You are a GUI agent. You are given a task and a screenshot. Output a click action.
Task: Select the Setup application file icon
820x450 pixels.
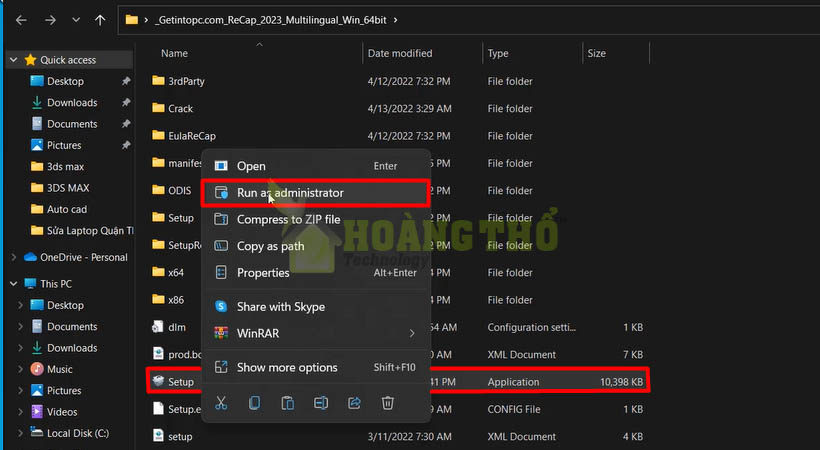(x=158, y=381)
